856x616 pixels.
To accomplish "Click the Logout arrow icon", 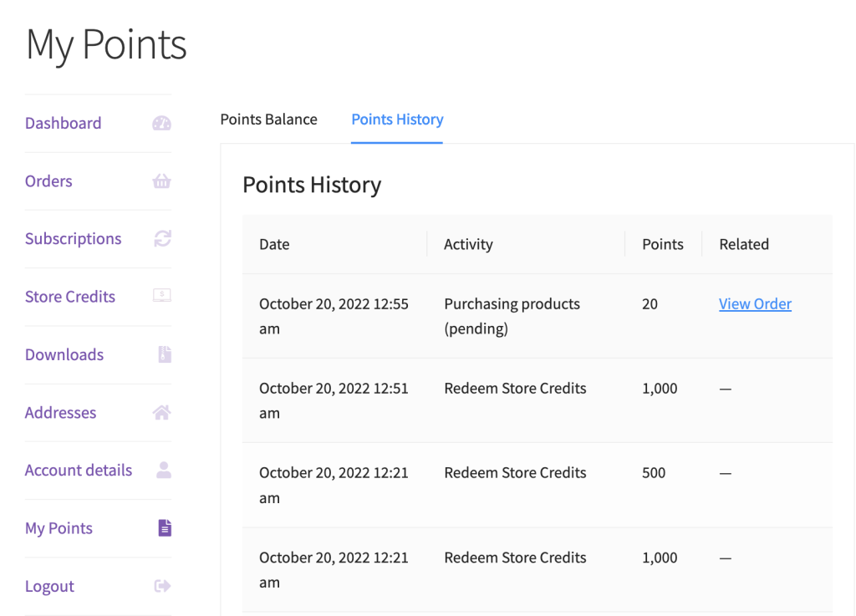I will 162,586.
